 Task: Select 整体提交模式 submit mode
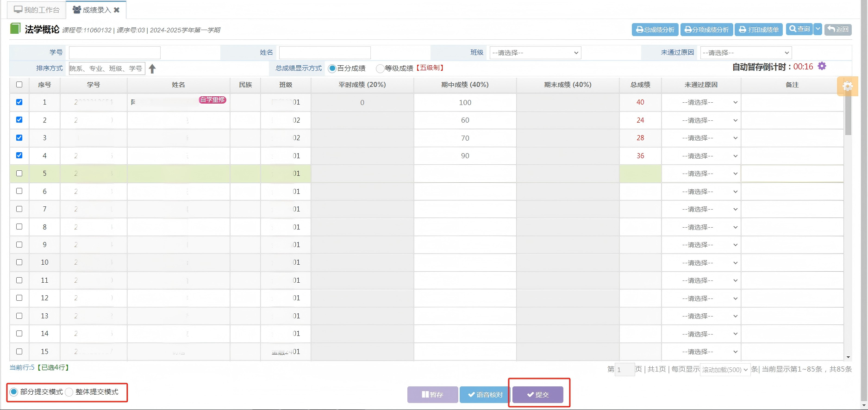[x=69, y=392]
